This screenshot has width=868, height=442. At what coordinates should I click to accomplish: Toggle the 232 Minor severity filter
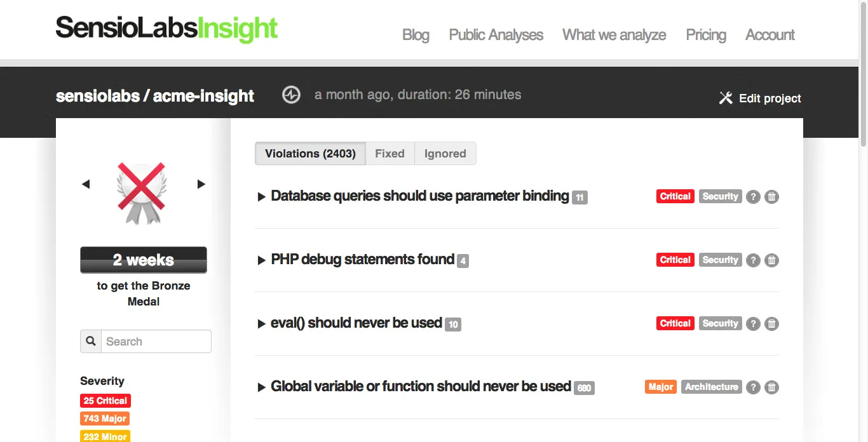click(104, 436)
